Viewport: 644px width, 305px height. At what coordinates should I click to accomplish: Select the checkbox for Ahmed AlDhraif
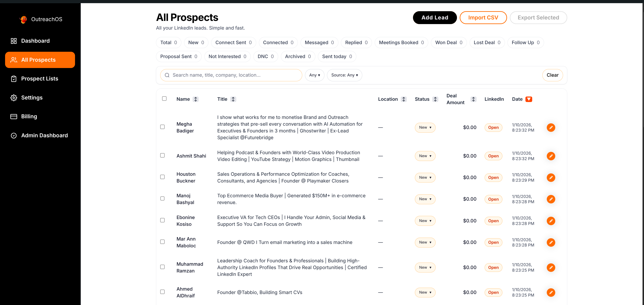tap(163, 292)
